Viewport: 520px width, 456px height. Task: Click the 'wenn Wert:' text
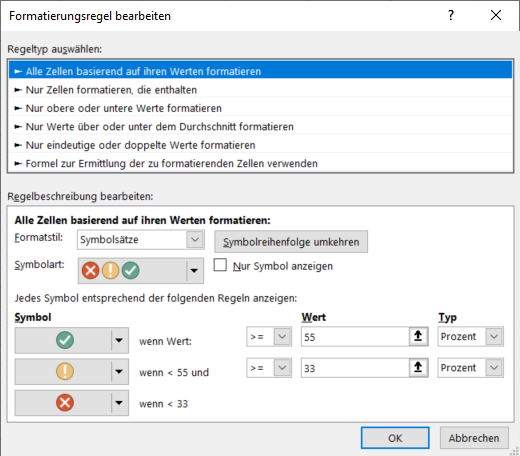coord(165,341)
